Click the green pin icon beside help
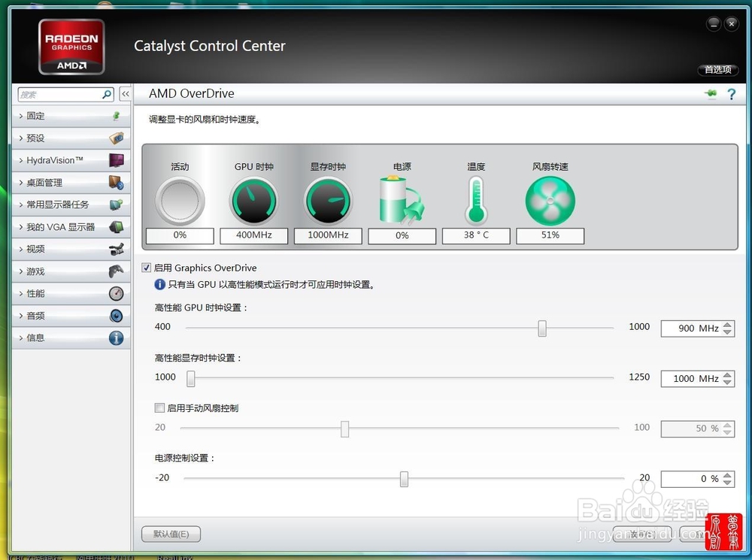The image size is (752, 560). click(711, 93)
